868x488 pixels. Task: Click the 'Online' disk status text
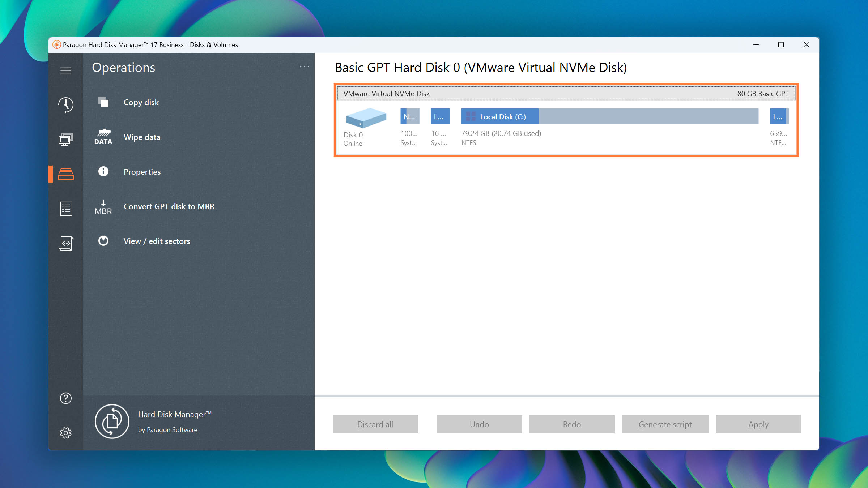click(353, 144)
